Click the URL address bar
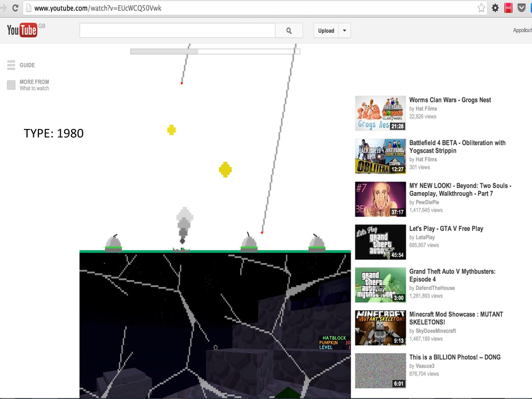The image size is (532, 399). click(255, 8)
